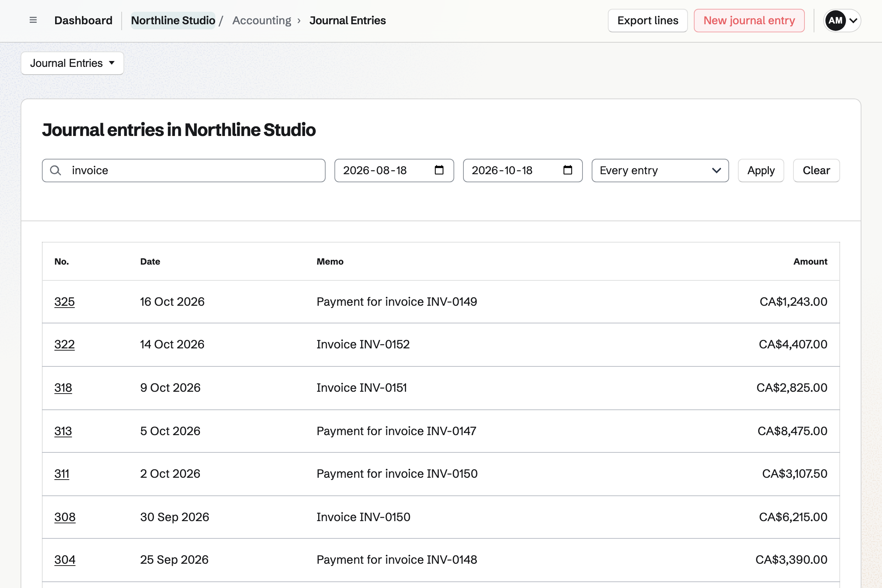The image size is (882, 588).
Task: Open journal entry 311
Action: click(x=61, y=474)
